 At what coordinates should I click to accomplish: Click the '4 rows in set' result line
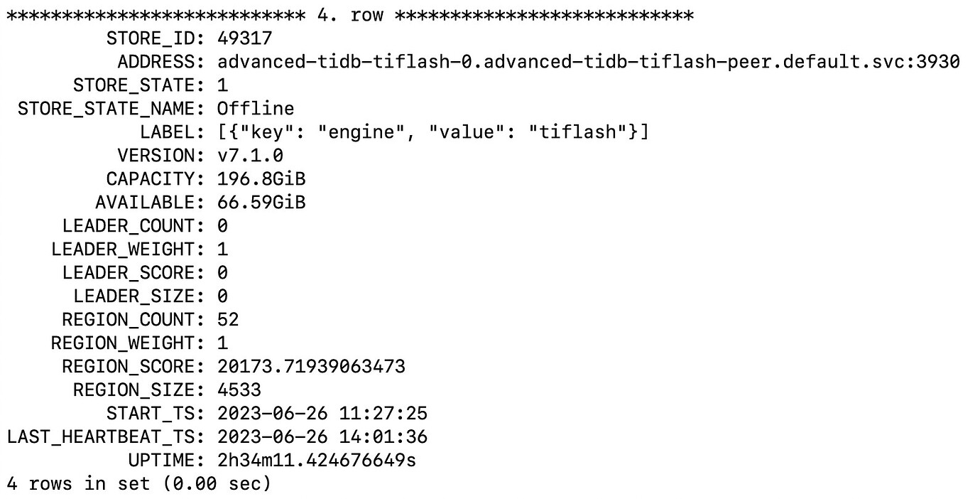point(139,484)
